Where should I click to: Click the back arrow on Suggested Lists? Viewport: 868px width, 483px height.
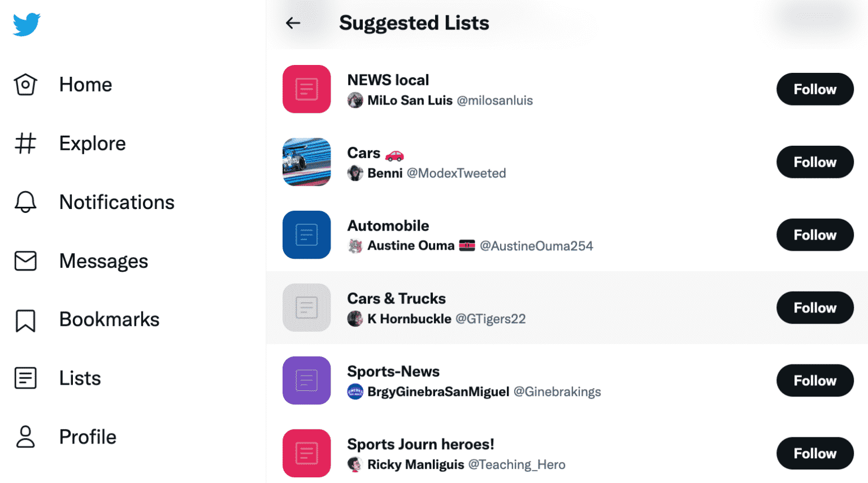(x=292, y=23)
